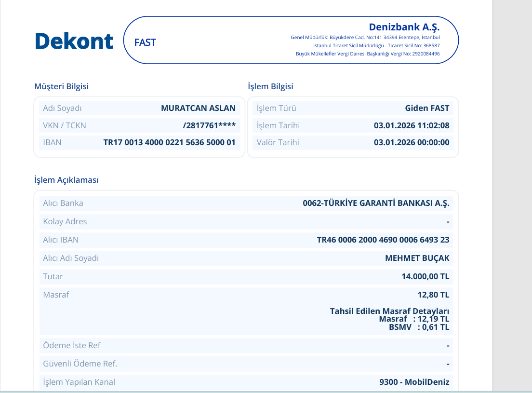Click the dash value in Kolay Adres row
This screenshot has width=532, height=393.
tap(448, 222)
